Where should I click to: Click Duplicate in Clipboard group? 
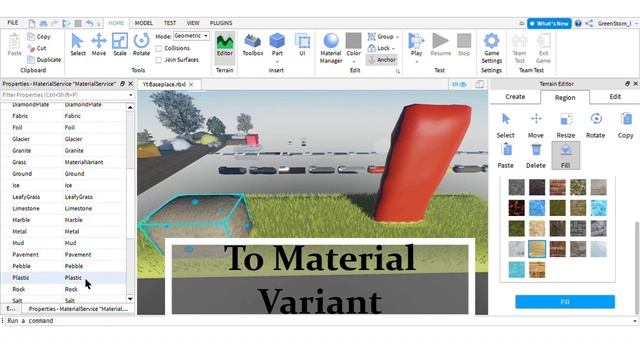[44, 60]
